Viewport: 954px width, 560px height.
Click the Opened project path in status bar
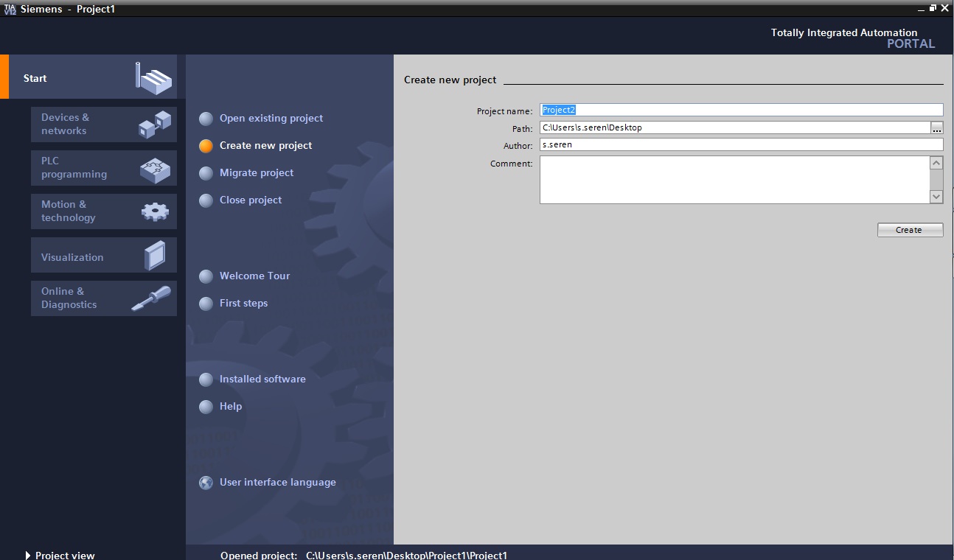[406, 555]
